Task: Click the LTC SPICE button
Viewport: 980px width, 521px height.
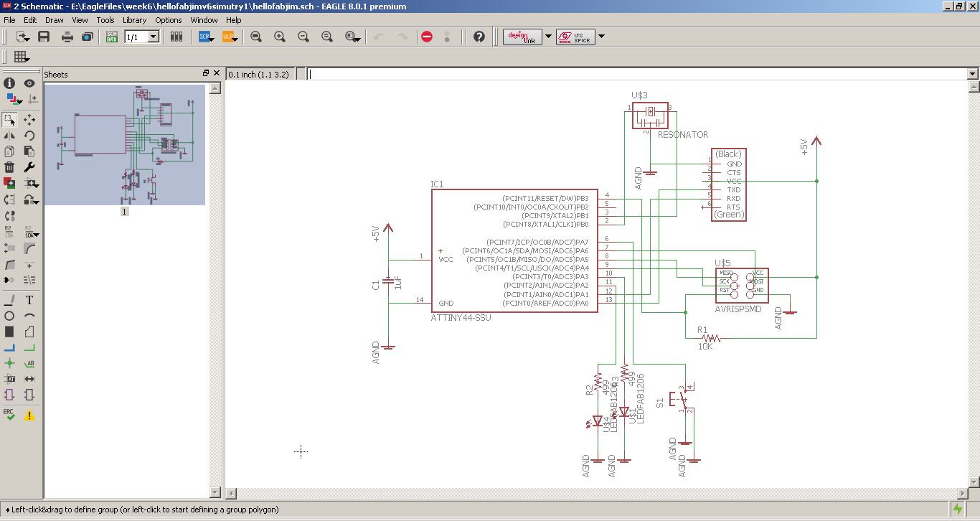Action: click(x=575, y=37)
